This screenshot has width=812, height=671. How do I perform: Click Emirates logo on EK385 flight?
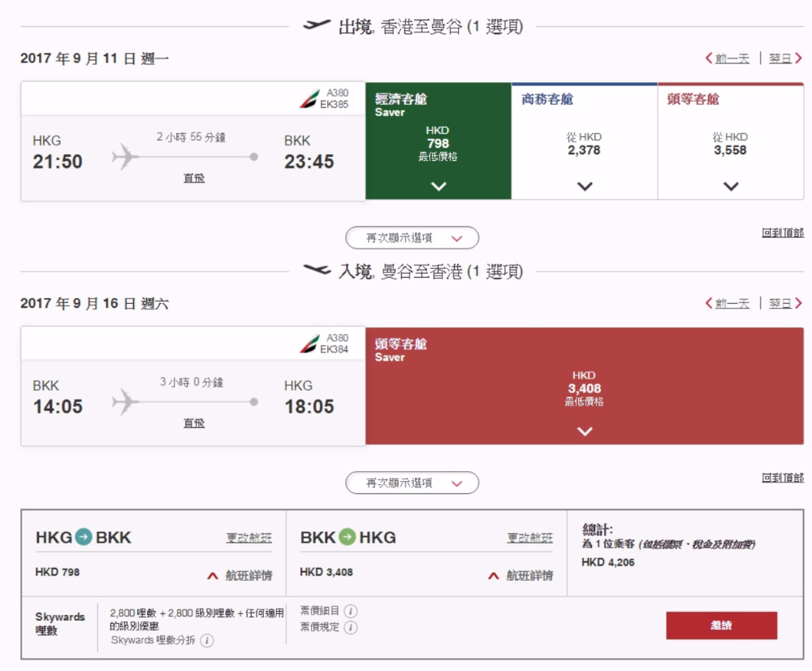click(309, 99)
